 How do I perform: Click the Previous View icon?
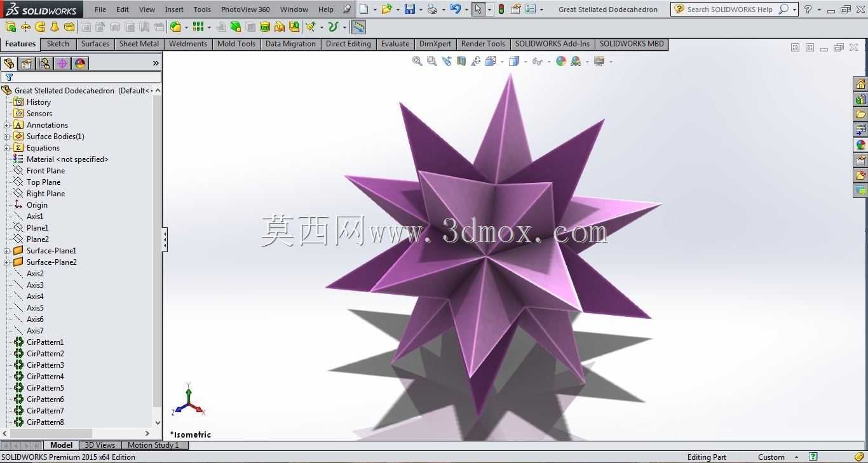(x=447, y=61)
